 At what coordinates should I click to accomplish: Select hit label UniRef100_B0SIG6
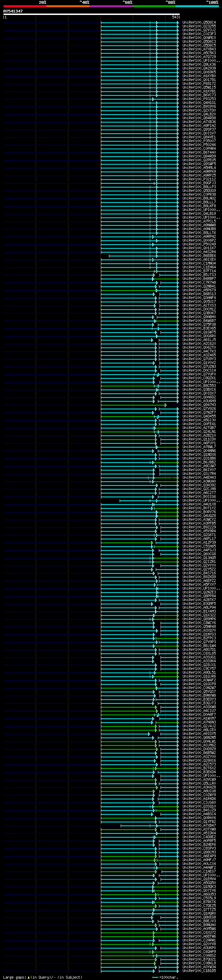(x=199, y=496)
